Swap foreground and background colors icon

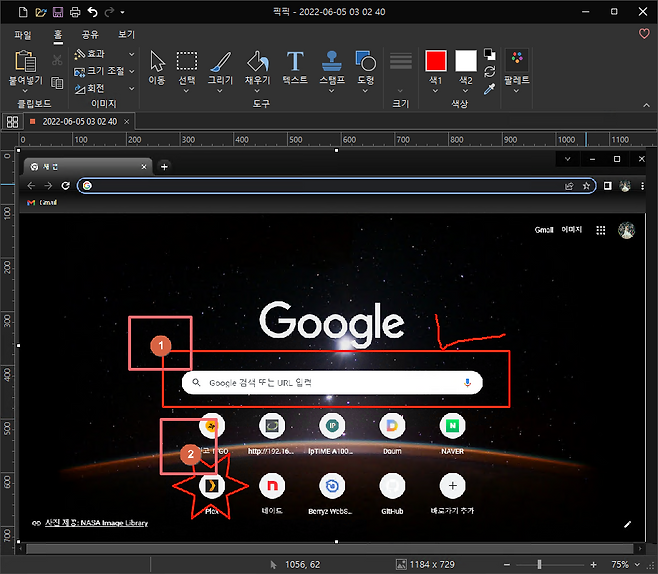[x=489, y=71]
